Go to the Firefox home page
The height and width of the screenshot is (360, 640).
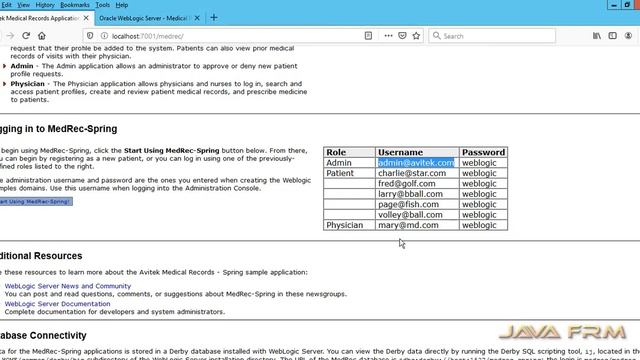[42, 36]
